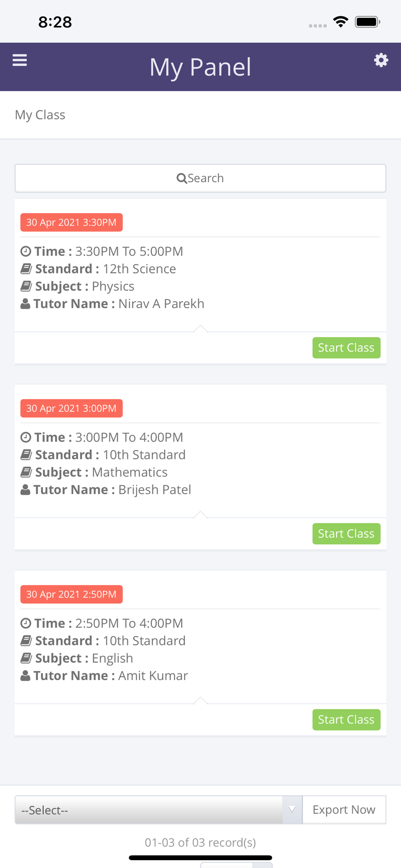Open the hamburger menu
Viewport: 401px width, 868px height.
pyautogui.click(x=20, y=60)
